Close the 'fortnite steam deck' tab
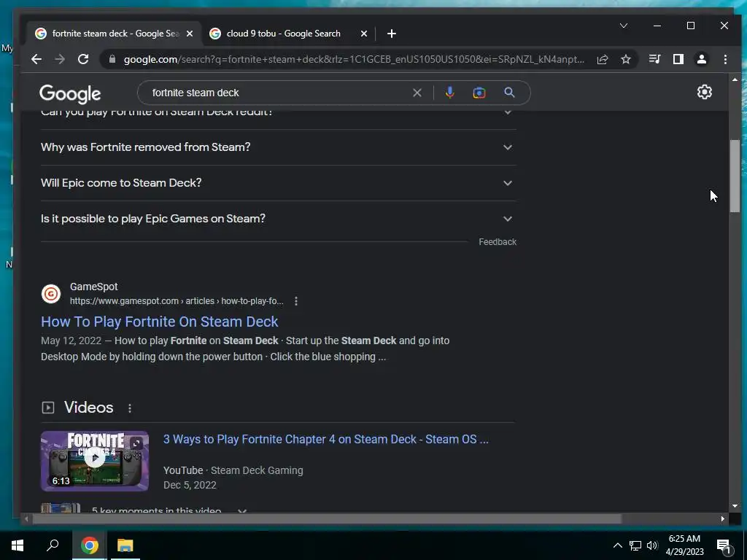 (190, 34)
